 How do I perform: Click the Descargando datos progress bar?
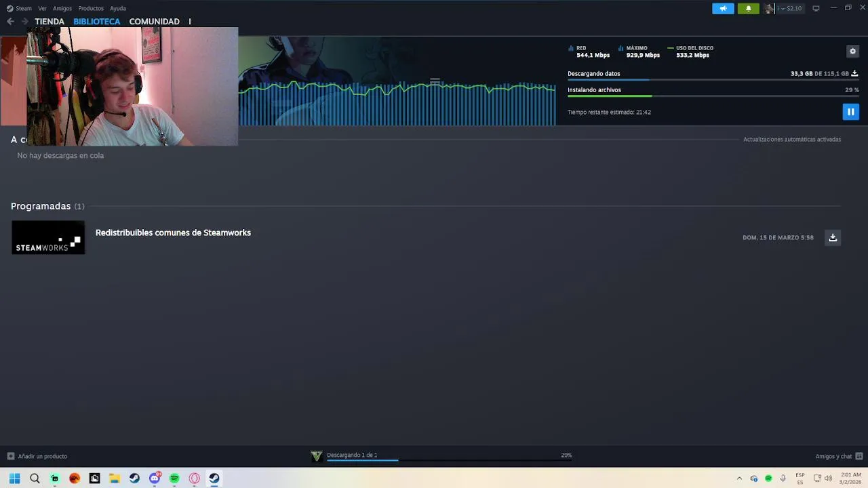coord(713,80)
